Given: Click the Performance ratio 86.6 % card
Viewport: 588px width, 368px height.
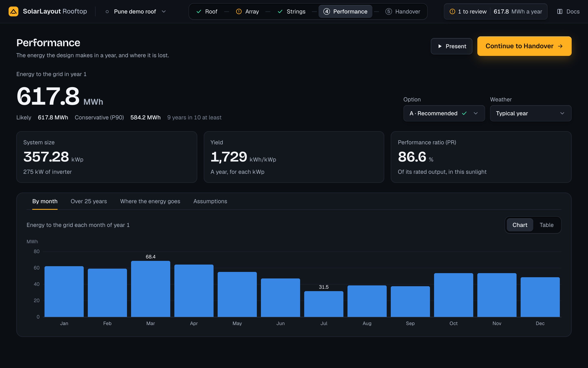Looking at the screenshot, I should [x=481, y=157].
